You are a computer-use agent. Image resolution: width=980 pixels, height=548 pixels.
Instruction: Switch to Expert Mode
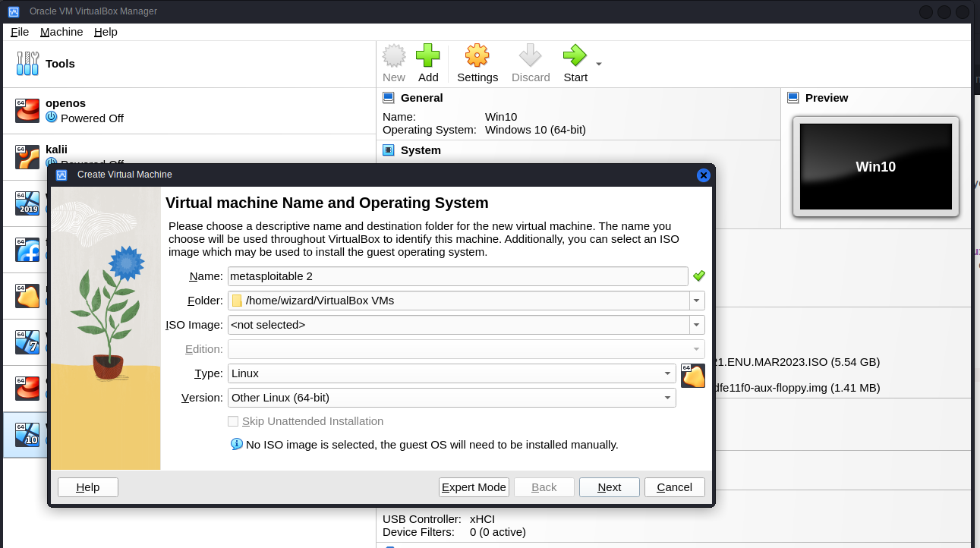point(474,487)
